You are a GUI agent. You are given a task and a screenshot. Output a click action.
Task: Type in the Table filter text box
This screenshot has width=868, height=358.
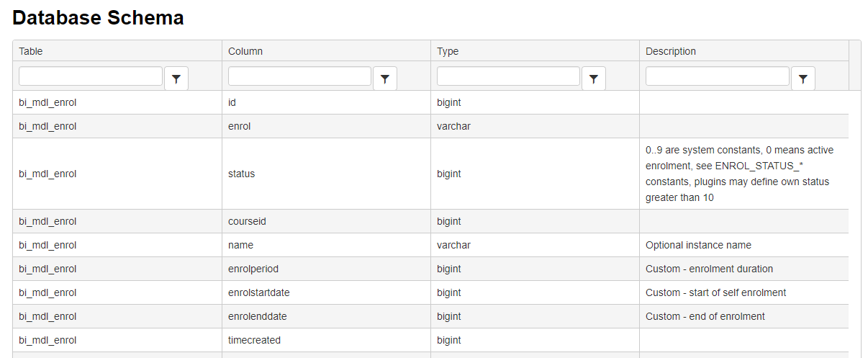[91, 76]
